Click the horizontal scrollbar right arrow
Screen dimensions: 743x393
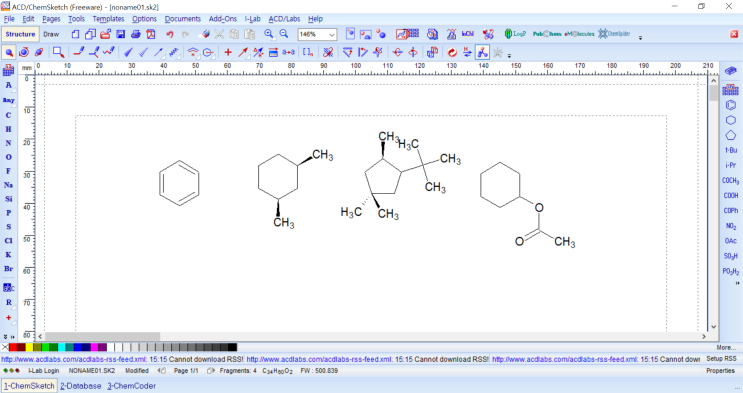click(x=704, y=336)
